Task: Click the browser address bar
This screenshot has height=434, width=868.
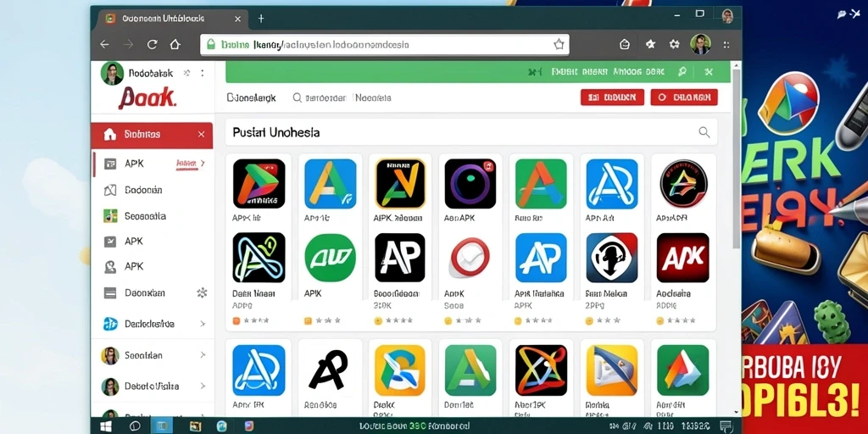Action: [x=385, y=45]
